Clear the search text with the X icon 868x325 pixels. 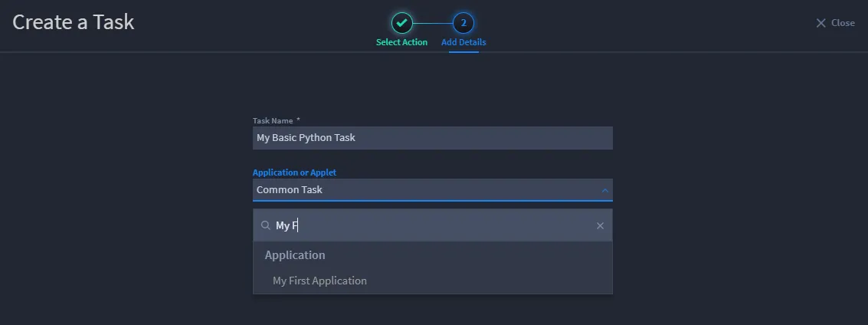[x=600, y=225]
